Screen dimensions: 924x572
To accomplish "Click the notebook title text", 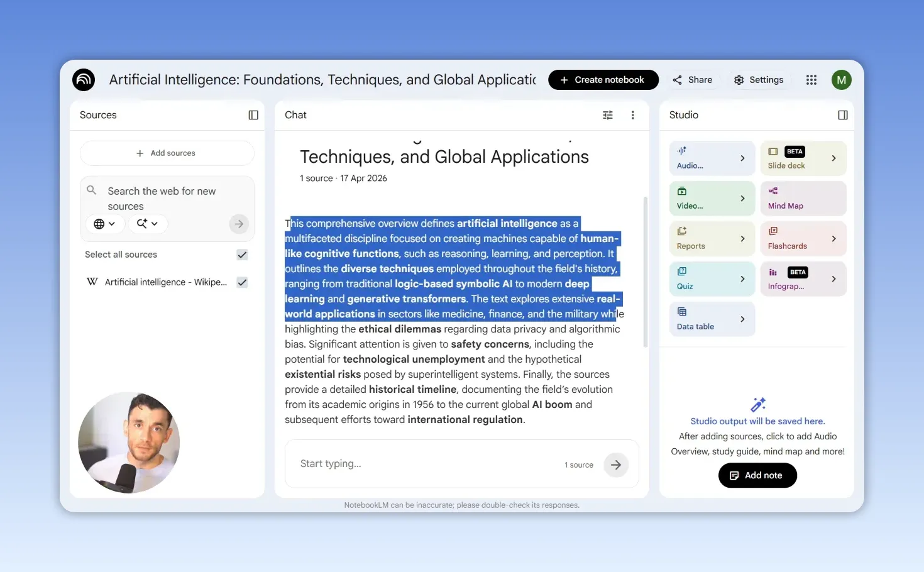I will tap(322, 80).
